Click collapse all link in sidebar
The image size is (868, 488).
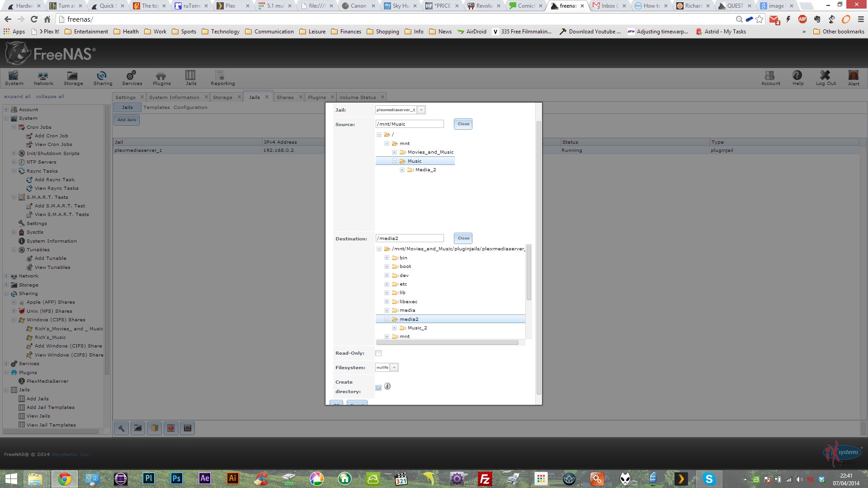(x=50, y=96)
